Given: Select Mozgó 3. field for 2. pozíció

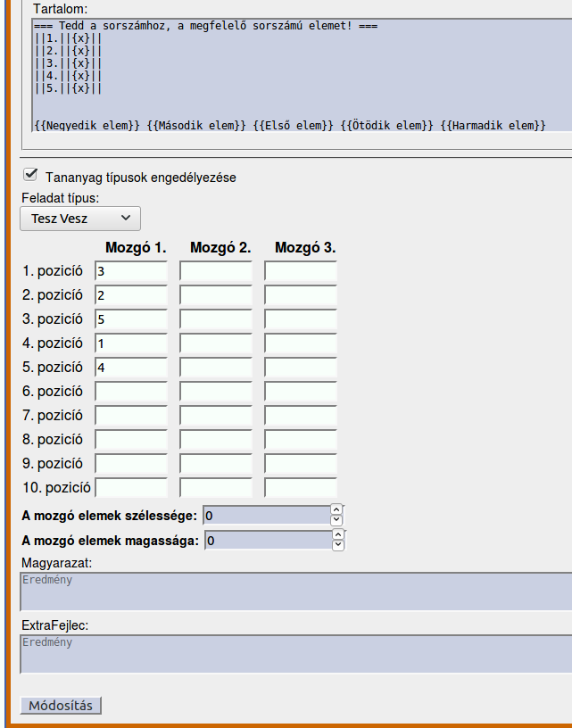Looking at the screenshot, I should point(301,294).
